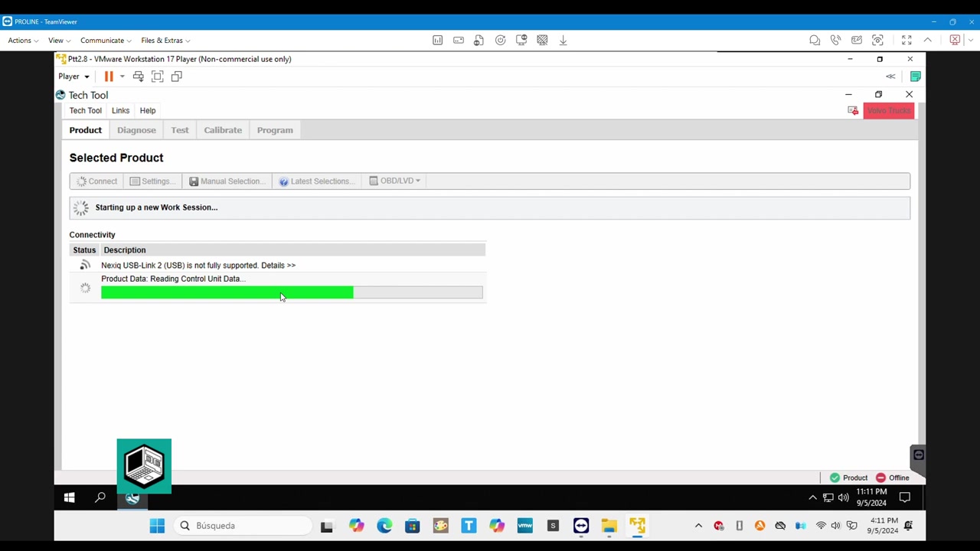Switch to the Test tab

click(x=180, y=130)
